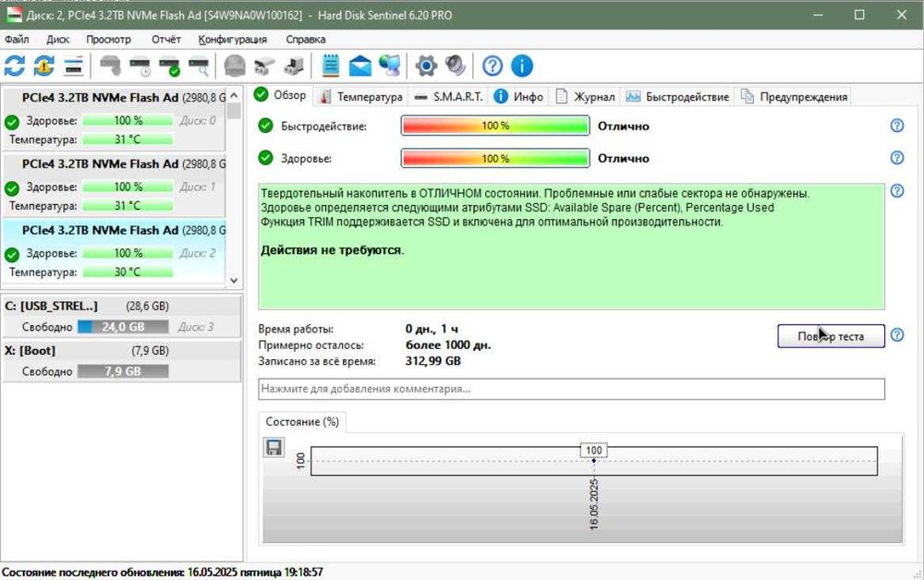
Task: Open the Отчёт menu
Action: (166, 40)
